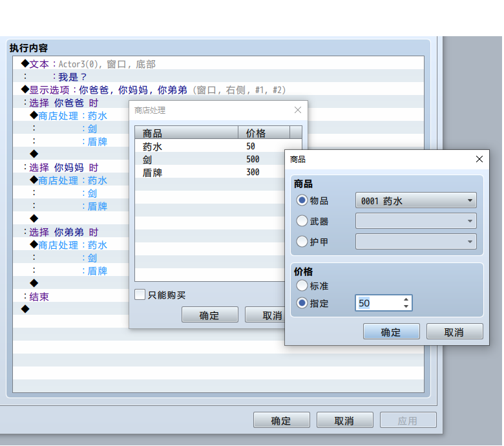Select 商店处理：药水 under 你弟弟
Image resolution: width=504 pixels, height=446 pixels.
(71, 245)
